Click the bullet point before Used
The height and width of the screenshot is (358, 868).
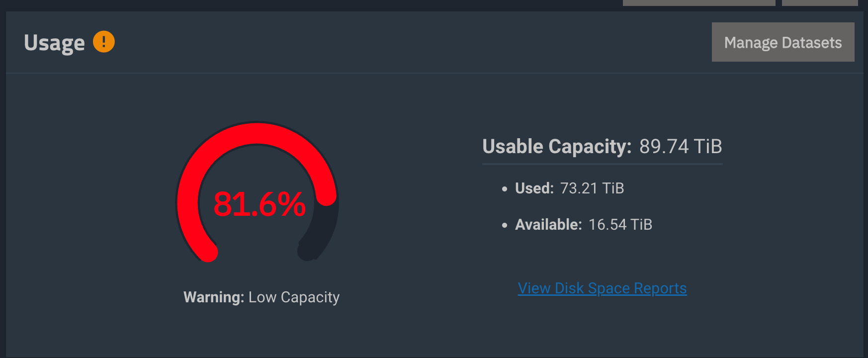pyautogui.click(x=505, y=189)
